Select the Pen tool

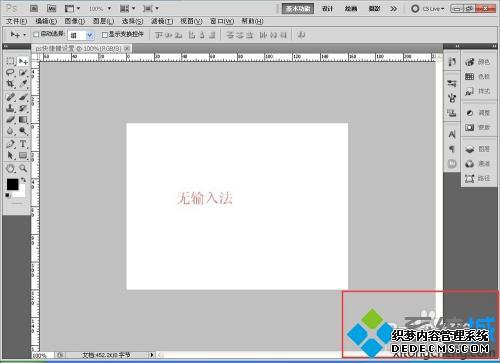point(10,144)
